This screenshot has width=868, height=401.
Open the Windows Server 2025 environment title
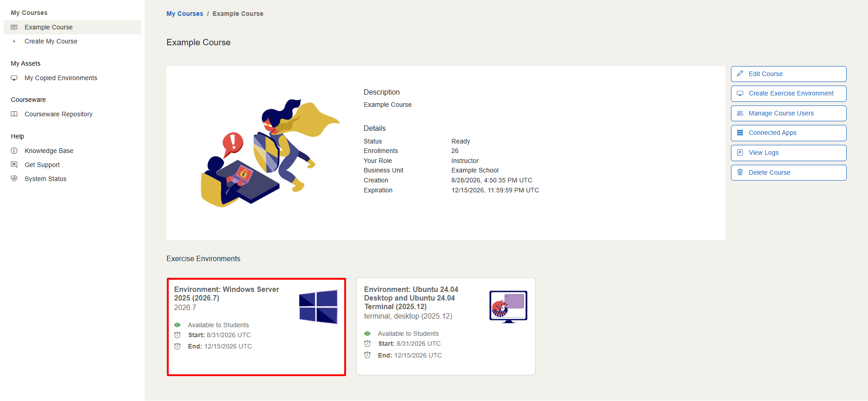pos(227,294)
